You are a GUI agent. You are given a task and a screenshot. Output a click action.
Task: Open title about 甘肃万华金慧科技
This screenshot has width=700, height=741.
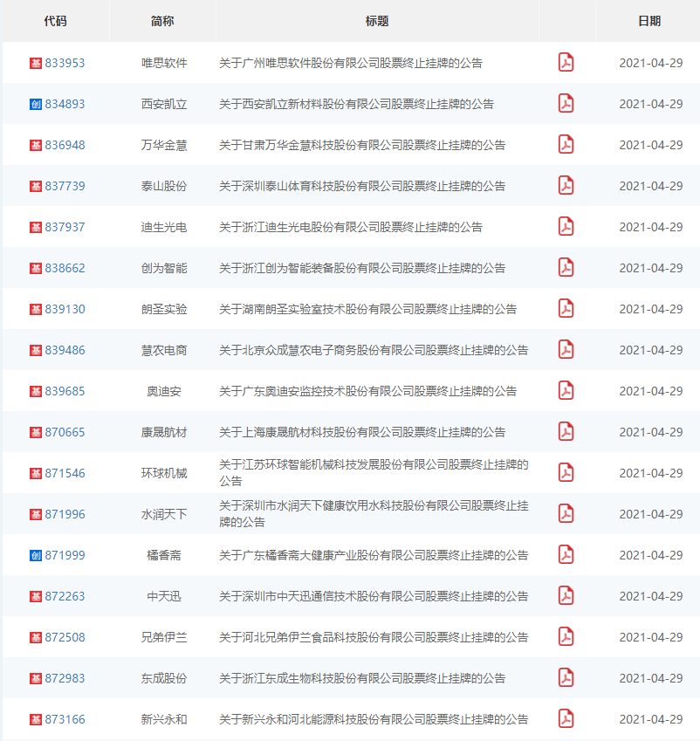(362, 145)
